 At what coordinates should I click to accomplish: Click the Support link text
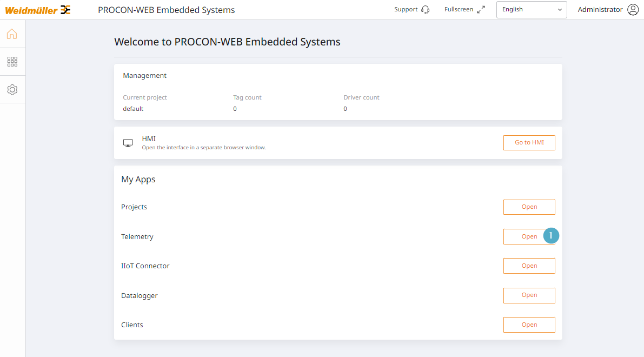(406, 9)
